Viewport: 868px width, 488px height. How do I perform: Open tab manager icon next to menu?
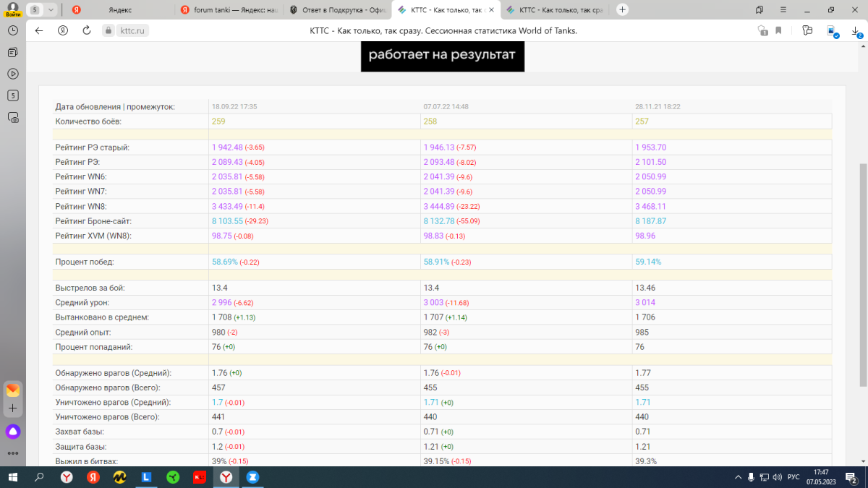pos(759,9)
